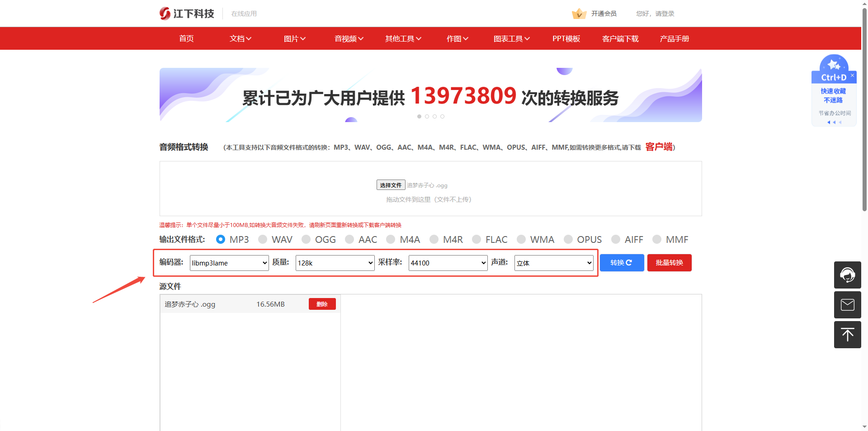
Task: Click the red 批量转换 button
Action: [670, 263]
